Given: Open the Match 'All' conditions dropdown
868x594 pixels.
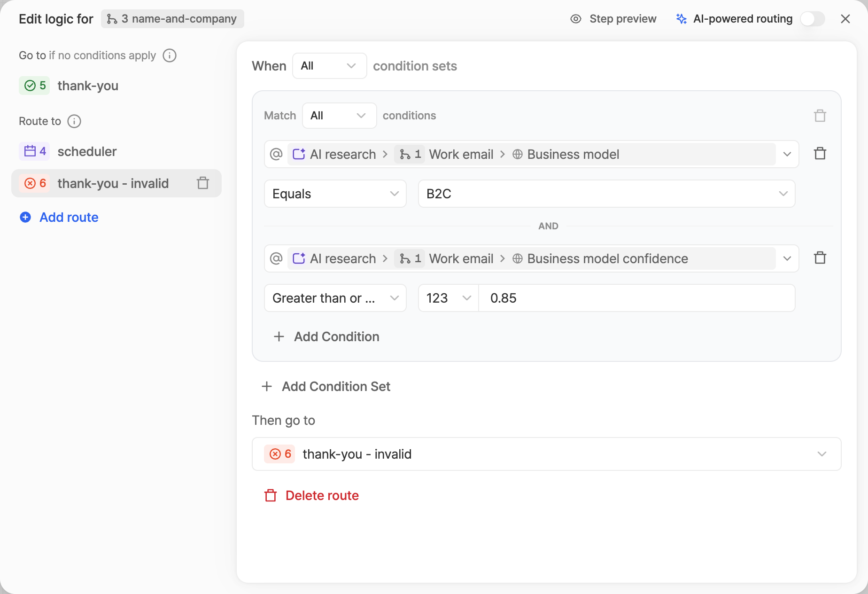Looking at the screenshot, I should tap(339, 116).
